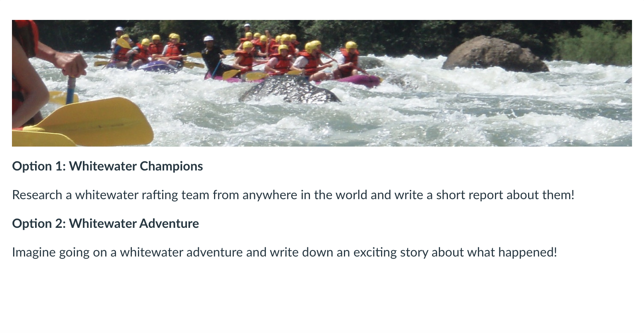Screen dimensions: 644x333
Task: Click the green bush on right riverbank
Action: [594, 45]
